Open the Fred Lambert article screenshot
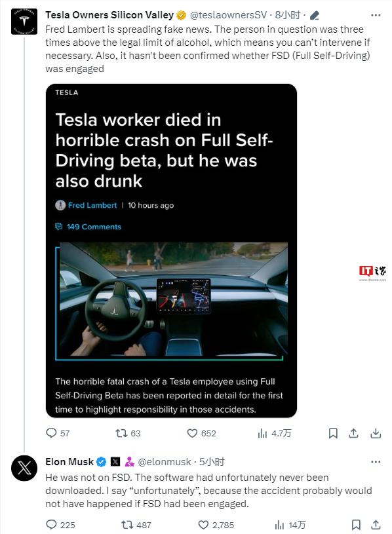Screen dimensions: 392x534 coord(171,251)
